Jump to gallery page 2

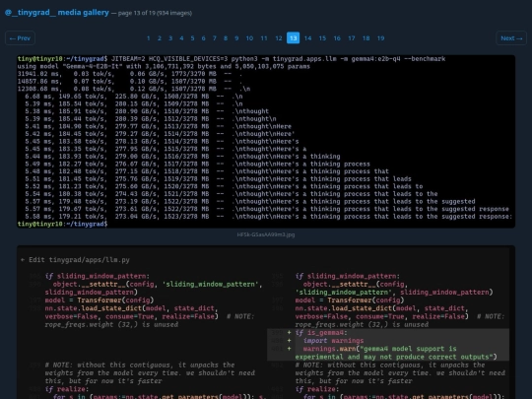[x=160, y=38]
